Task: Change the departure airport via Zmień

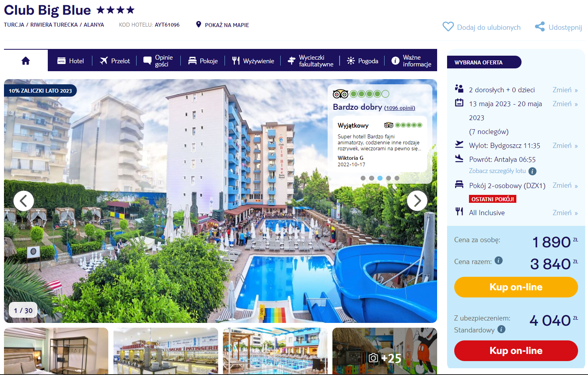Action: coord(565,146)
